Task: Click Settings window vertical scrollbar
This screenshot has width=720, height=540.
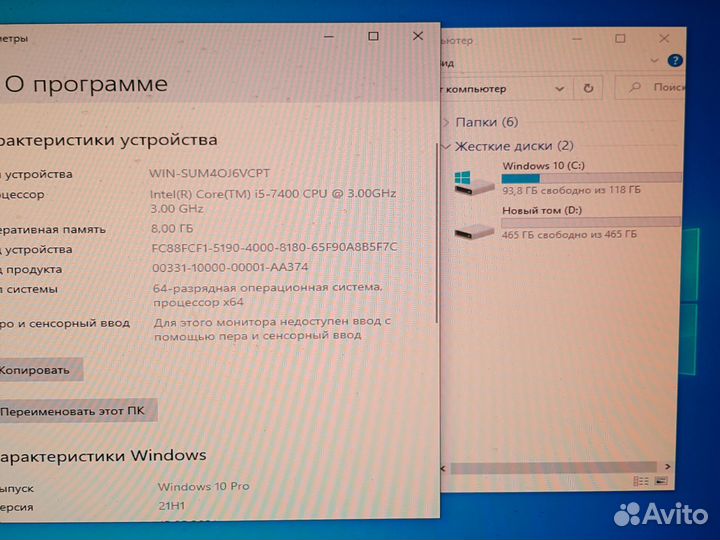Action: pos(436,233)
